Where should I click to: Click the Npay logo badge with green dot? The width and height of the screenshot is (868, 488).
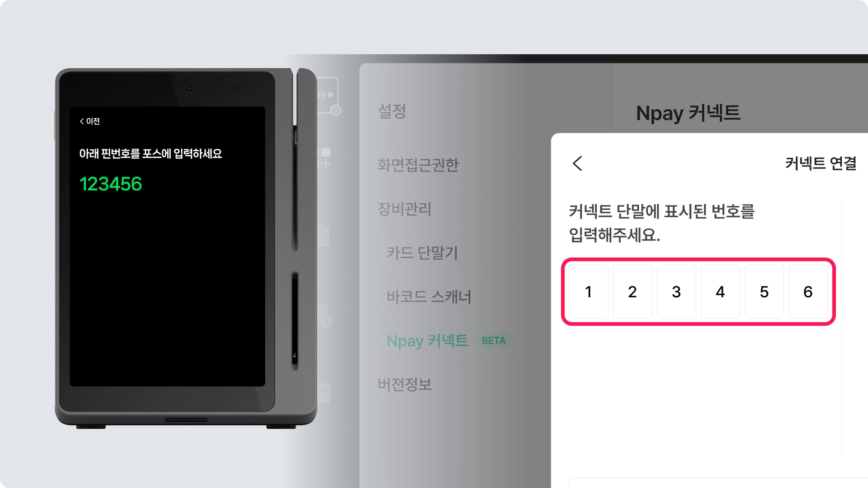pos(328,96)
